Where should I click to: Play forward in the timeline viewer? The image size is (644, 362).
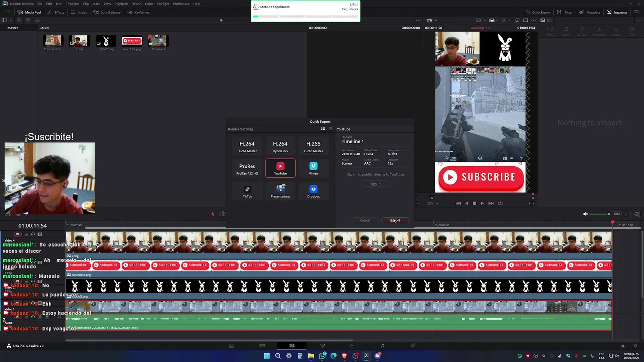coord(482,203)
